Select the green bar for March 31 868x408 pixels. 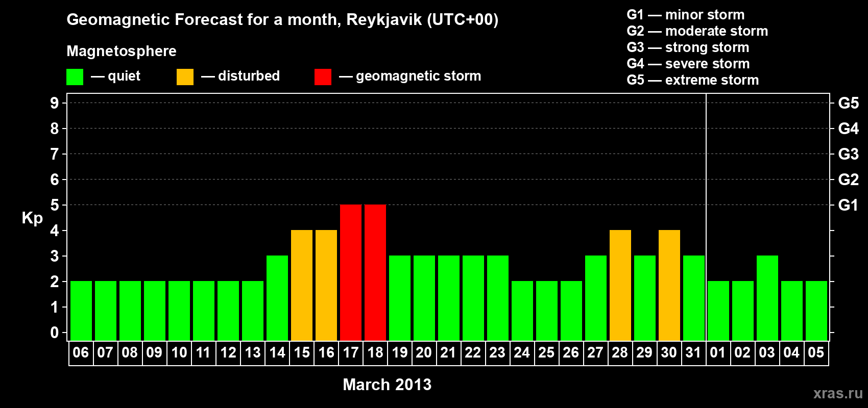[x=694, y=298]
